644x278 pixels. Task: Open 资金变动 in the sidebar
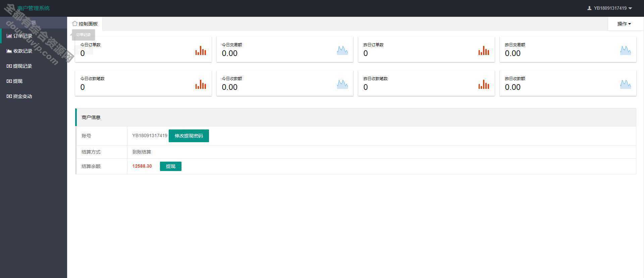coord(34,96)
